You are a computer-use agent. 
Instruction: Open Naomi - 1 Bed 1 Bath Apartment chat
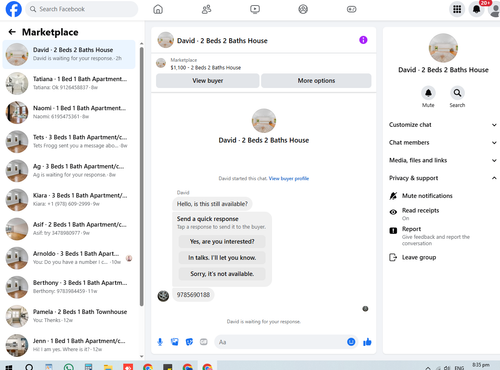pyautogui.click(x=69, y=112)
